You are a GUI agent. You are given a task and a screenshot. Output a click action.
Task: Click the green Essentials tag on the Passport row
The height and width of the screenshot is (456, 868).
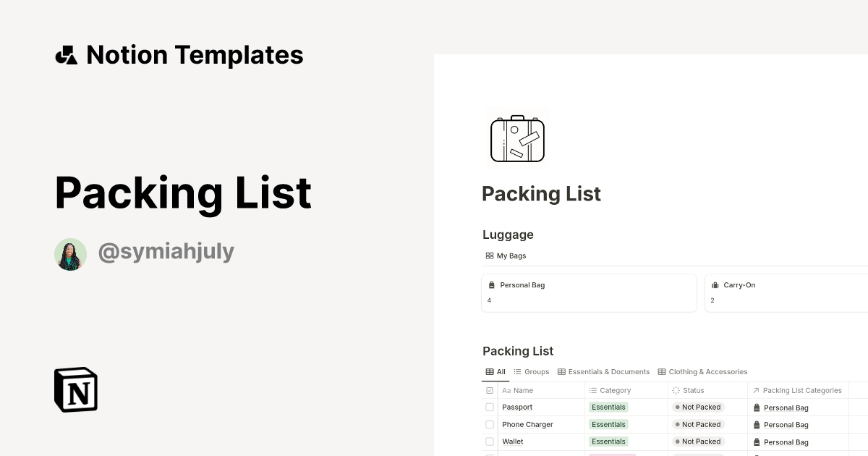click(608, 407)
